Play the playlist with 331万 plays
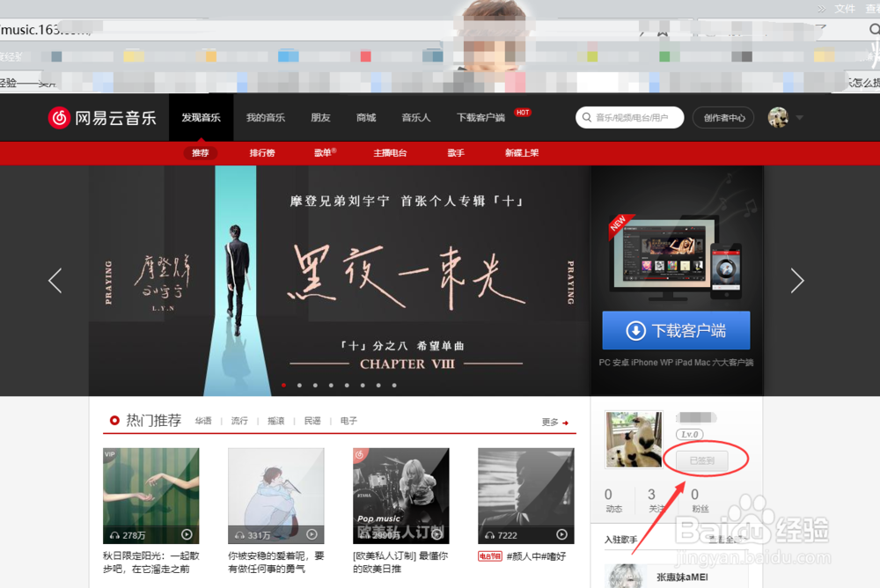Image resolution: width=880 pixels, height=588 pixels. tap(312, 534)
